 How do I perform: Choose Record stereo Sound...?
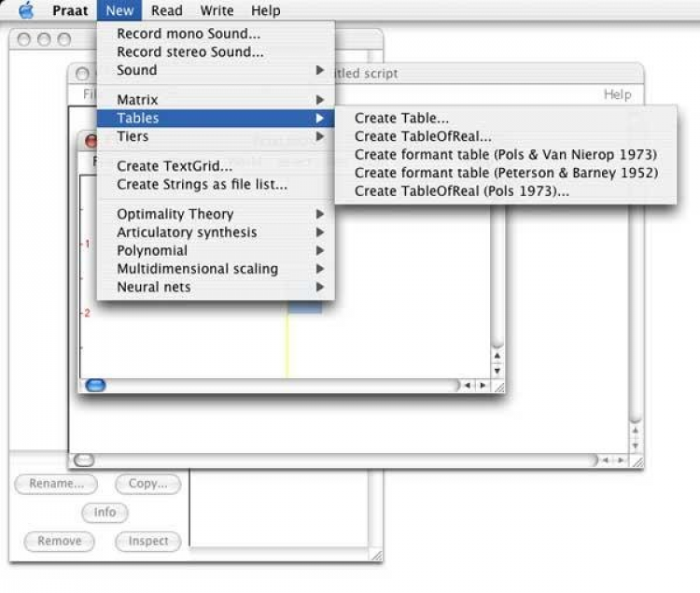[216, 51]
